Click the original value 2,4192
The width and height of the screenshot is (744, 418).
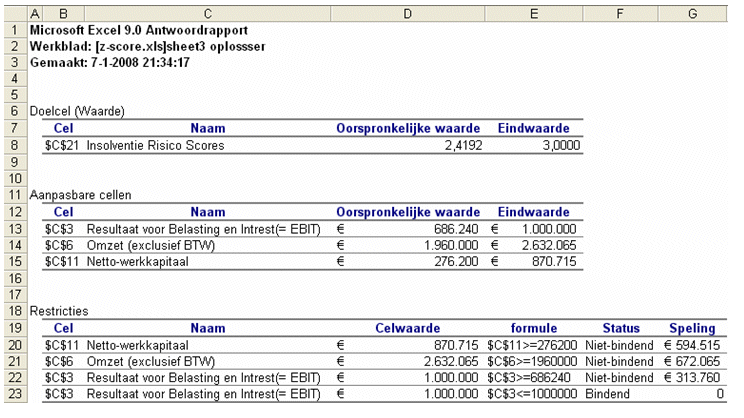463,146
